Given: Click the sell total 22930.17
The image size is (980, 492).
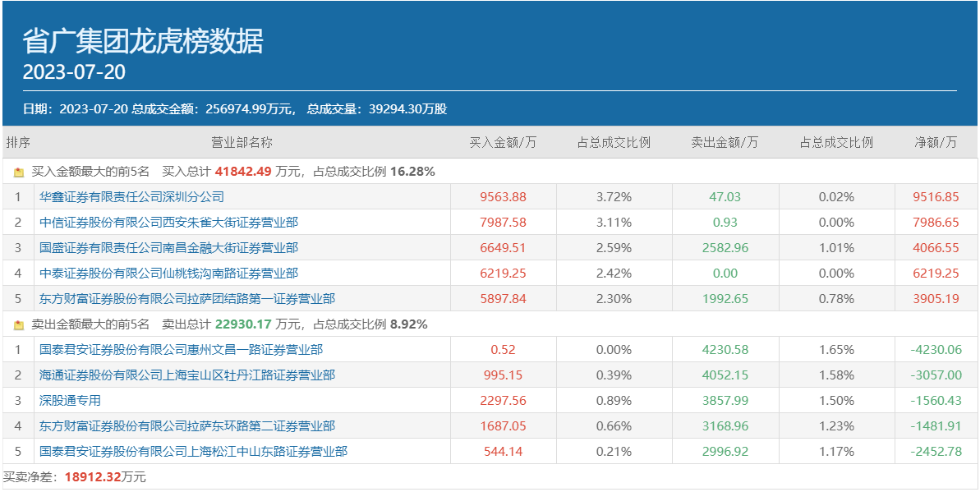Looking at the screenshot, I should [244, 324].
